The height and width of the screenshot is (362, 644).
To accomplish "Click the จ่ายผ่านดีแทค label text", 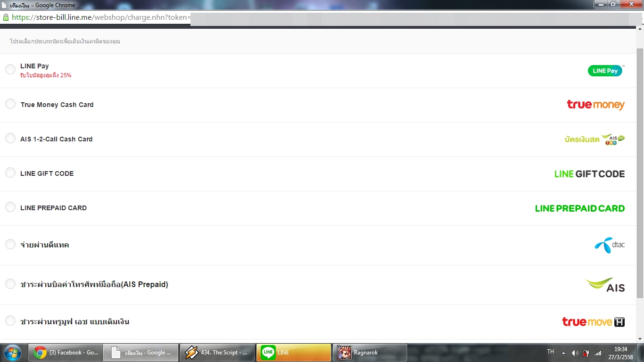I will tap(45, 245).
